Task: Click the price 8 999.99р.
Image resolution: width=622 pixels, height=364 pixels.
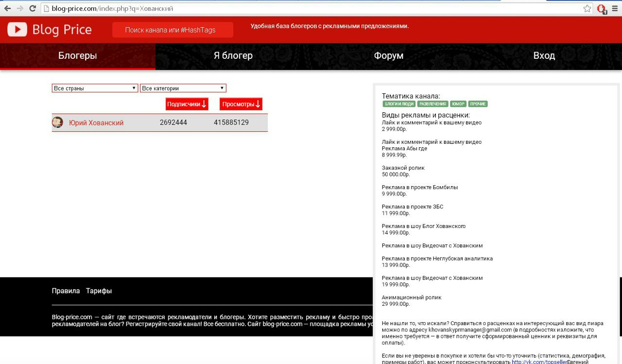Action: (x=395, y=155)
